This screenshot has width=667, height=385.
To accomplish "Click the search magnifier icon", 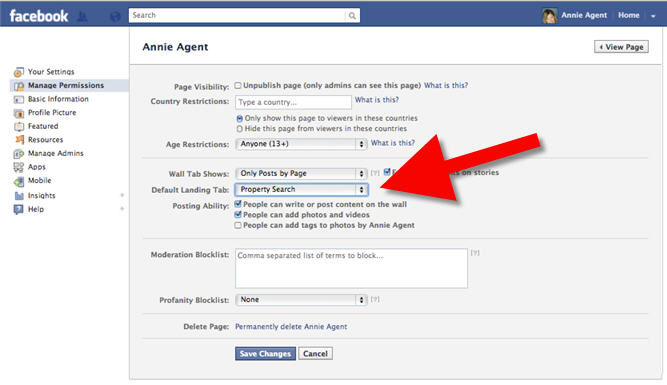I will (x=352, y=16).
